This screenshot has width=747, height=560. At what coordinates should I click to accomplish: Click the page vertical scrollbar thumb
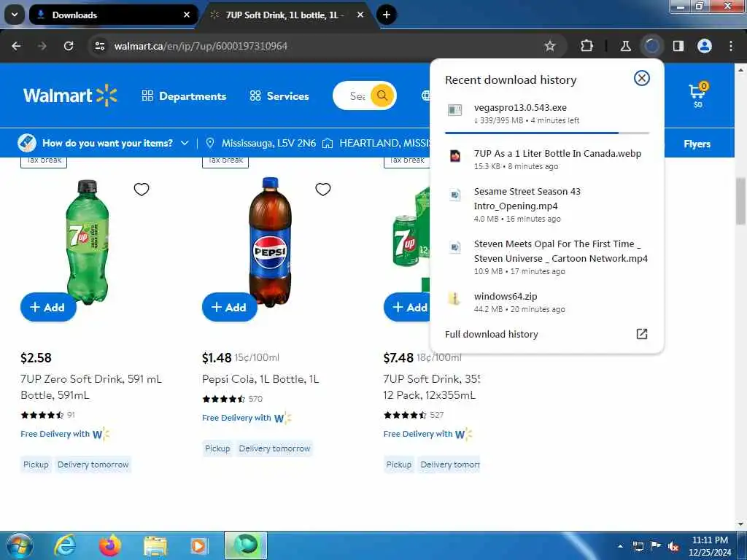pyautogui.click(x=741, y=200)
